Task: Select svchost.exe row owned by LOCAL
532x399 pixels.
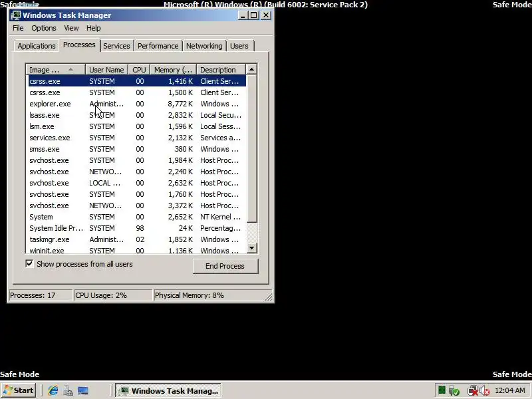Action: pos(137,183)
